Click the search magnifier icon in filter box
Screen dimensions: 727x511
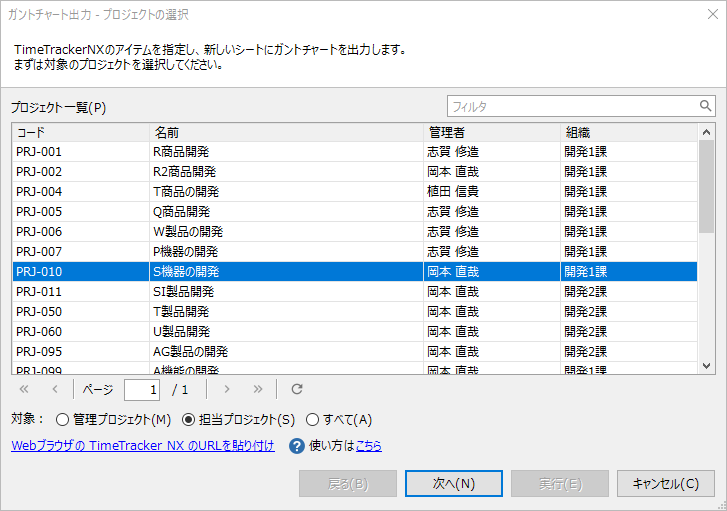pyautogui.click(x=706, y=106)
